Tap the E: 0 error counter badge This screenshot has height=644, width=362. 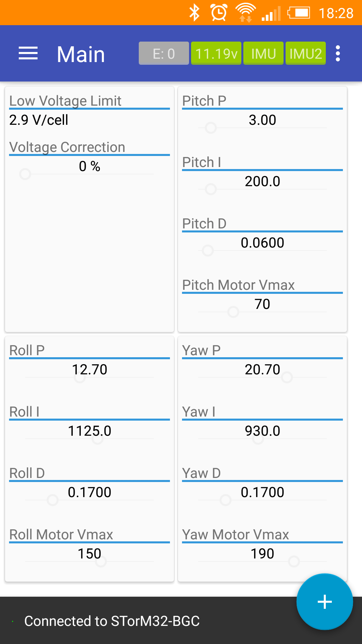point(164,53)
